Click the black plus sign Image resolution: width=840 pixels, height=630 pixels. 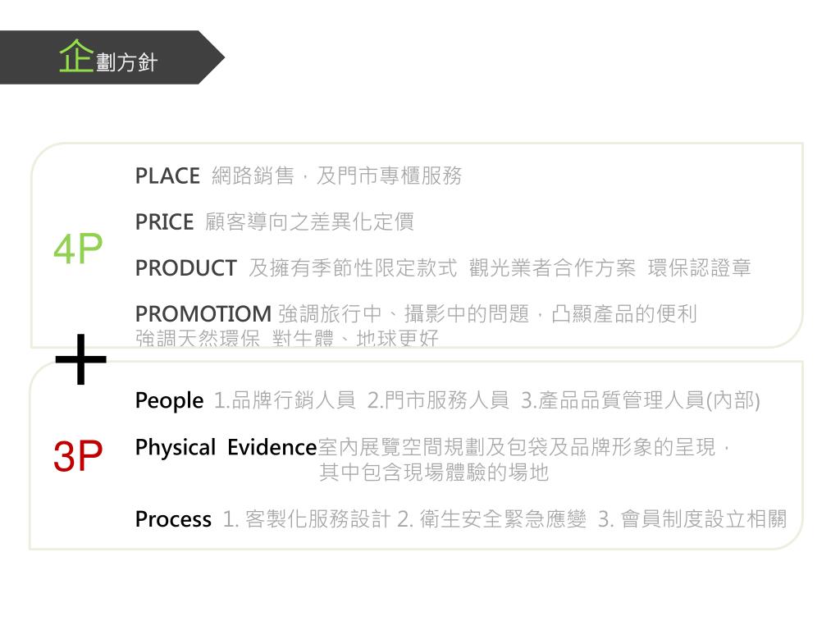(x=81, y=359)
